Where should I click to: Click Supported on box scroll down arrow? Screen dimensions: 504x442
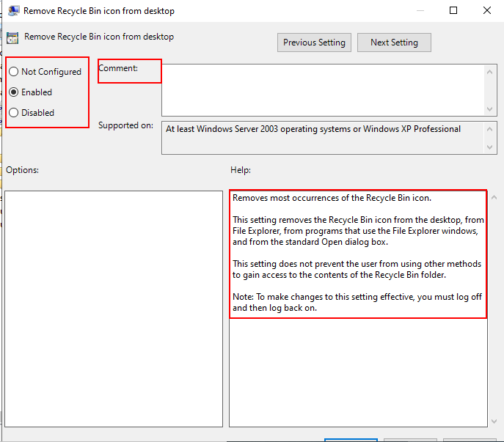click(x=489, y=147)
